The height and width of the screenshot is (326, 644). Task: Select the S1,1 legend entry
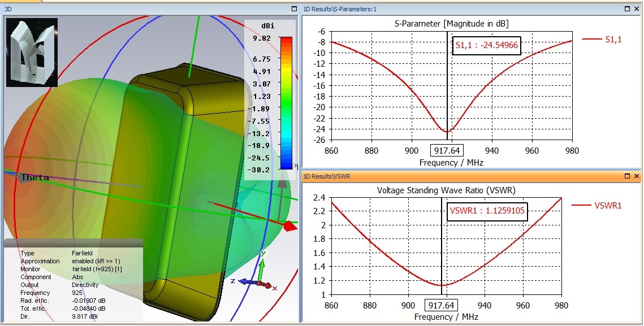click(x=602, y=40)
